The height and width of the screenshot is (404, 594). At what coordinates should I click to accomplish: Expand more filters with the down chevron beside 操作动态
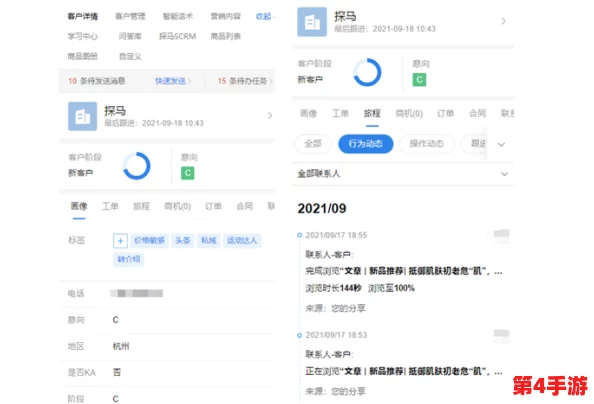click(501, 144)
